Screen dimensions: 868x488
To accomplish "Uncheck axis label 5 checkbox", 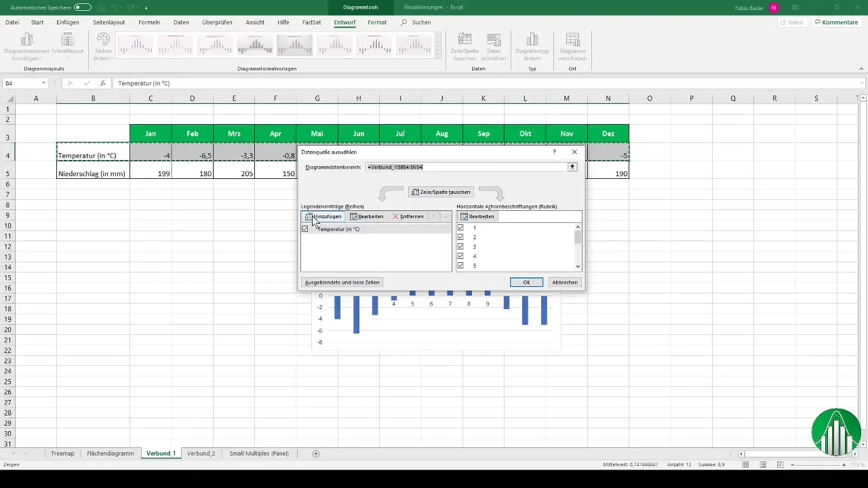I will [461, 266].
